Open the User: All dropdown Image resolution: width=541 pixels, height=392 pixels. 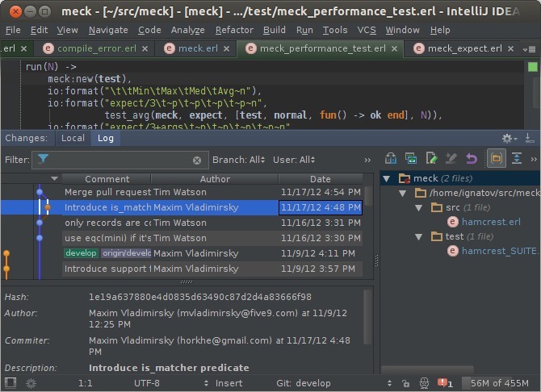(x=294, y=160)
